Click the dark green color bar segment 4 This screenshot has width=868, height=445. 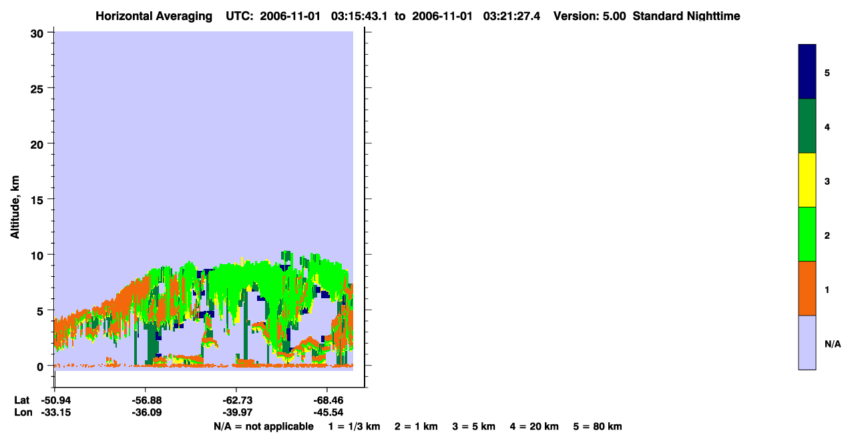click(807, 126)
